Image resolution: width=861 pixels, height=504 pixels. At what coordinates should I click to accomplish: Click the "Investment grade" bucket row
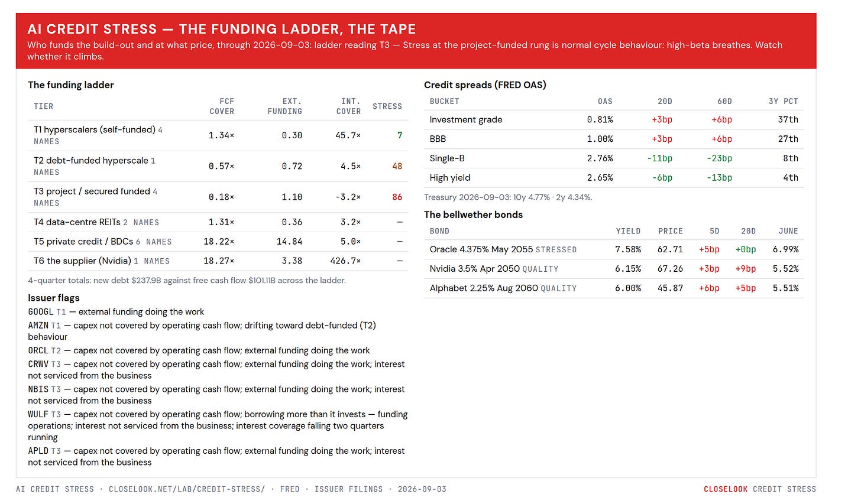614,120
